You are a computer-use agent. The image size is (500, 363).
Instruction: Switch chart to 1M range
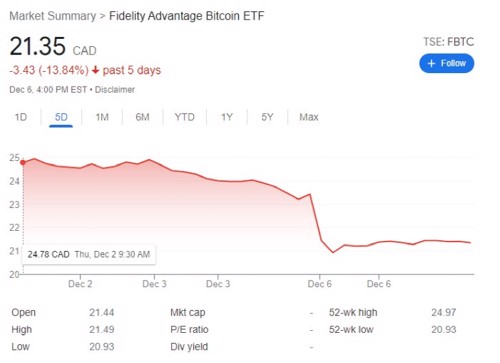pyautogui.click(x=102, y=117)
